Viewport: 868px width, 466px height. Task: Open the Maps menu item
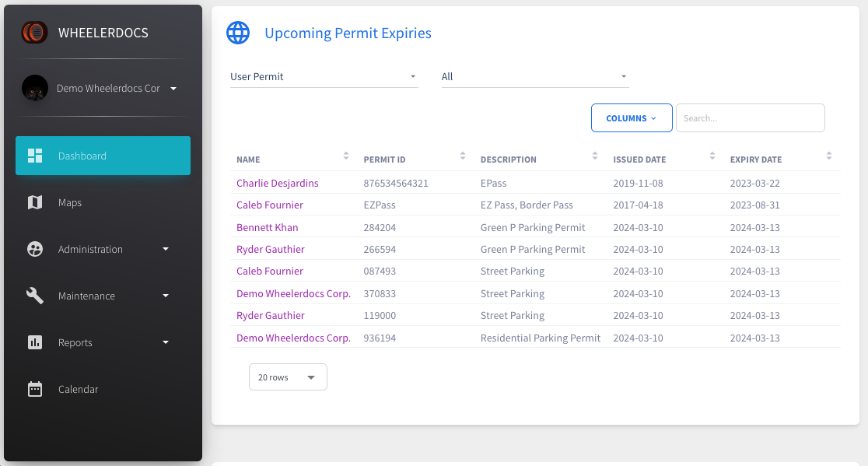tap(70, 202)
